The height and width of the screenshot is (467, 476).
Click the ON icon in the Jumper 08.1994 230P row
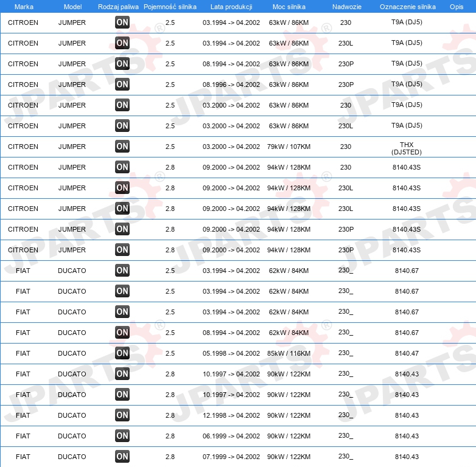[122, 63]
